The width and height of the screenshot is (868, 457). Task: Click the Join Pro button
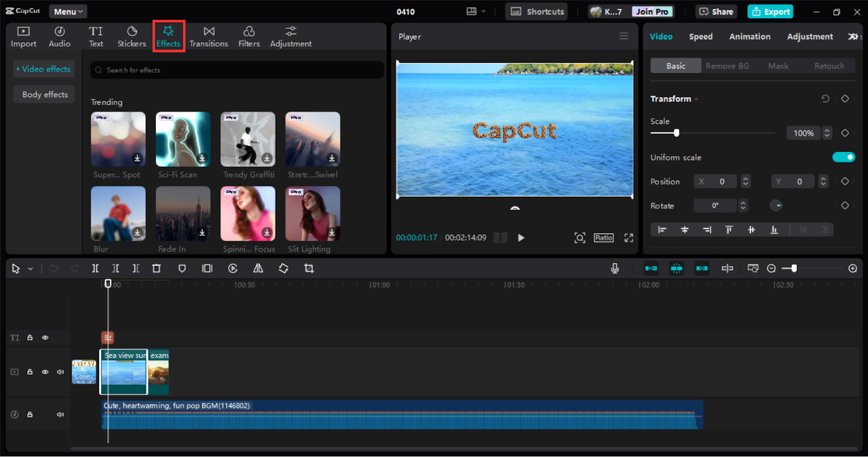click(x=652, y=11)
